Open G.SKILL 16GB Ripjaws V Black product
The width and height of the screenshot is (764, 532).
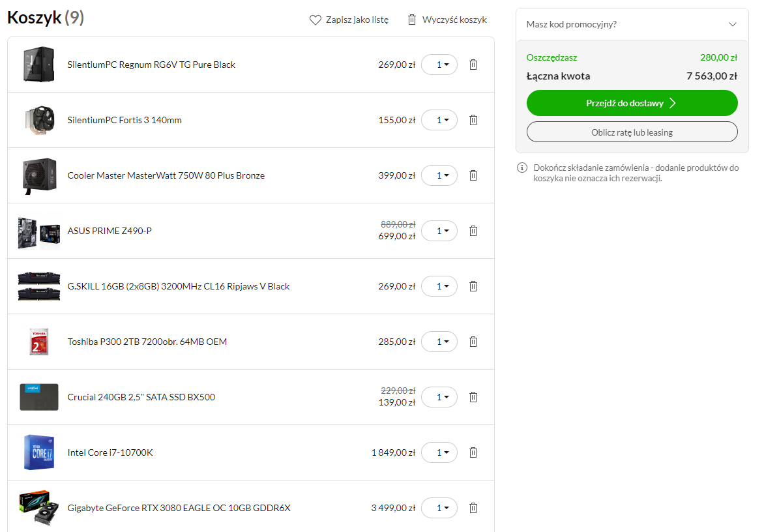(x=179, y=286)
